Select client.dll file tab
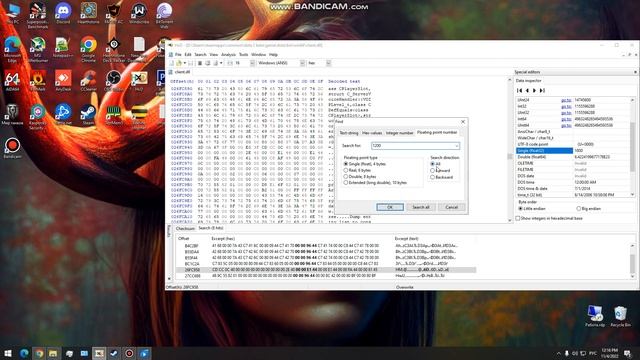Image resolution: width=640 pixels, height=360 pixels. pos(180,72)
